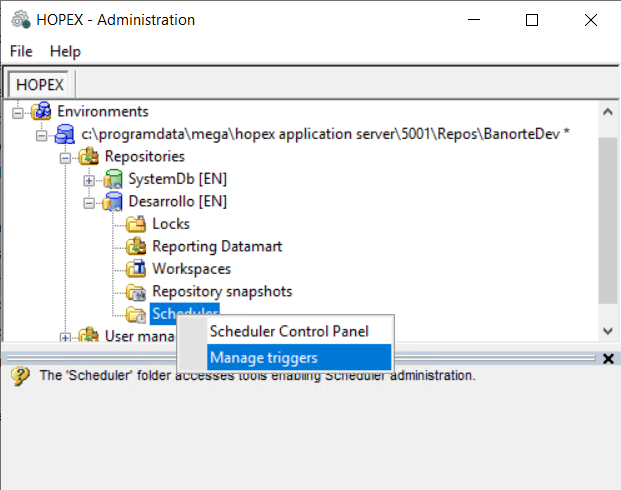Click the environment server database icon
The image size is (621, 490).
point(65,134)
